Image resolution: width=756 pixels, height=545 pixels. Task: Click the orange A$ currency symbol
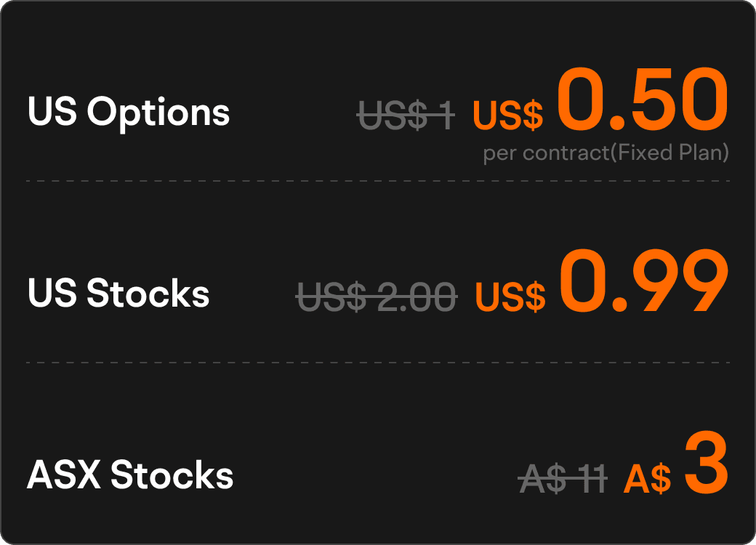(x=647, y=478)
